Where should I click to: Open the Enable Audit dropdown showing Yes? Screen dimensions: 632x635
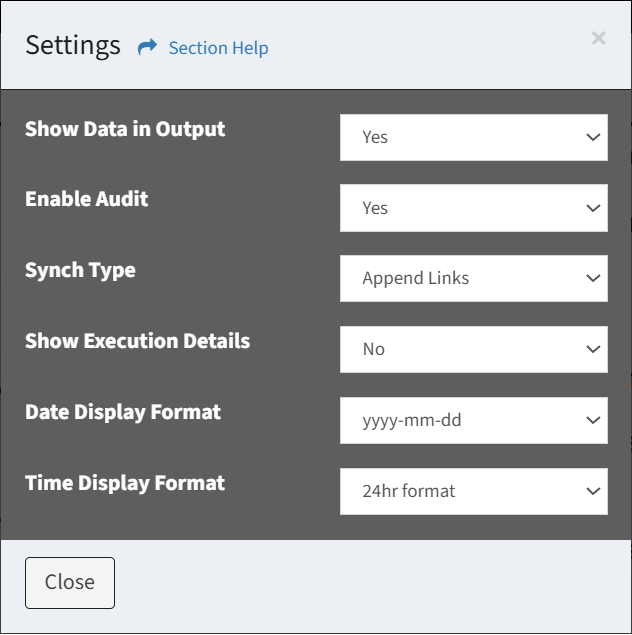coord(474,208)
